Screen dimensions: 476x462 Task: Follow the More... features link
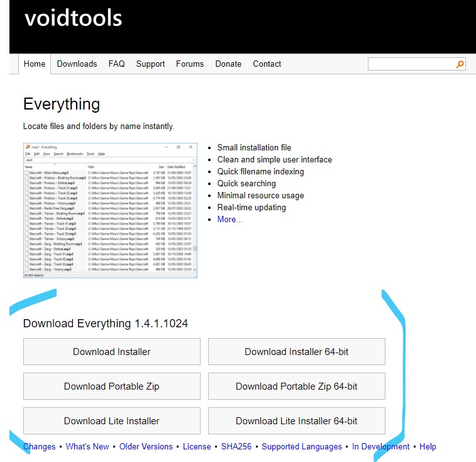tap(230, 219)
